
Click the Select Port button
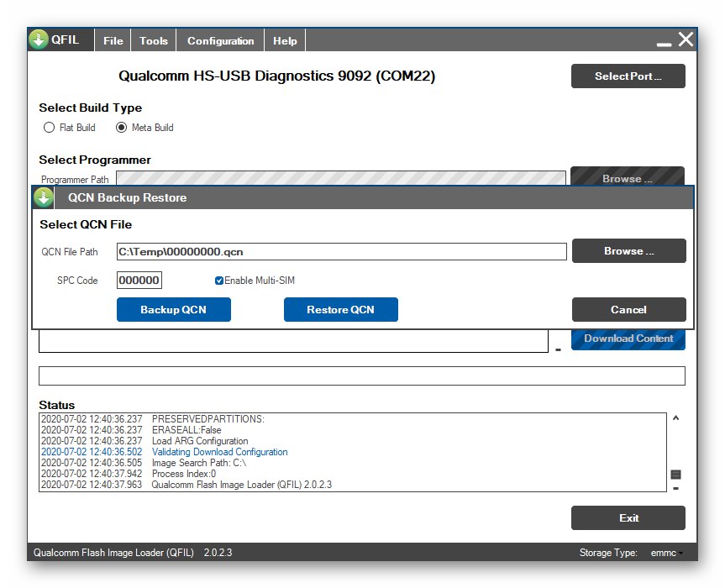pyautogui.click(x=628, y=76)
